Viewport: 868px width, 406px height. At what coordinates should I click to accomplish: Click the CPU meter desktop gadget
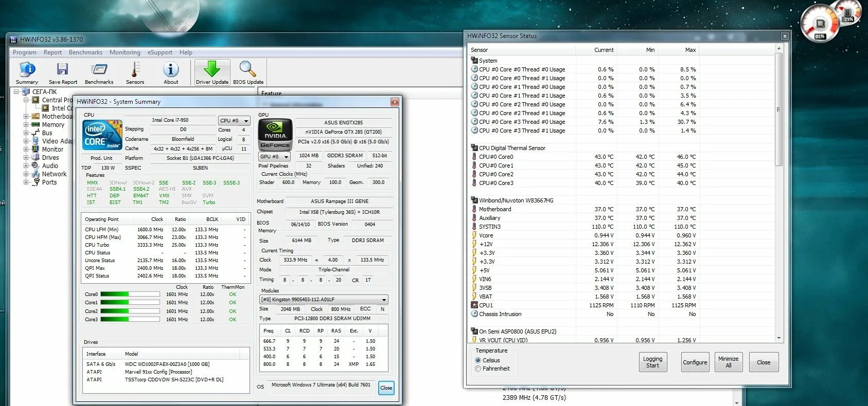[x=820, y=23]
